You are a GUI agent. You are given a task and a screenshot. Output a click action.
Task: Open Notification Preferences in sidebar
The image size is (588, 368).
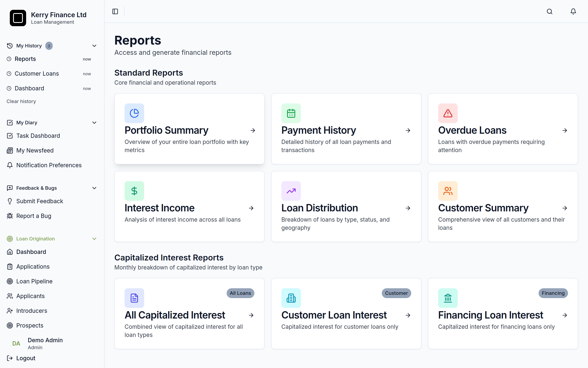(52, 165)
